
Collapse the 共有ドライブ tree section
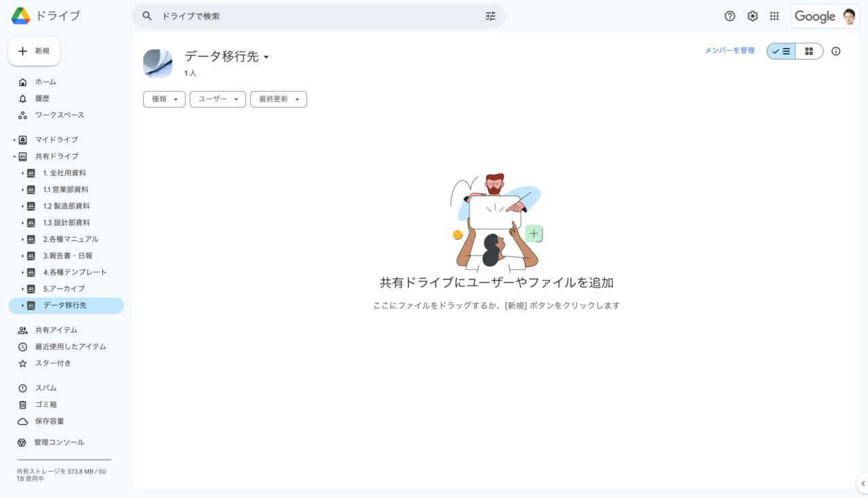[x=14, y=157]
